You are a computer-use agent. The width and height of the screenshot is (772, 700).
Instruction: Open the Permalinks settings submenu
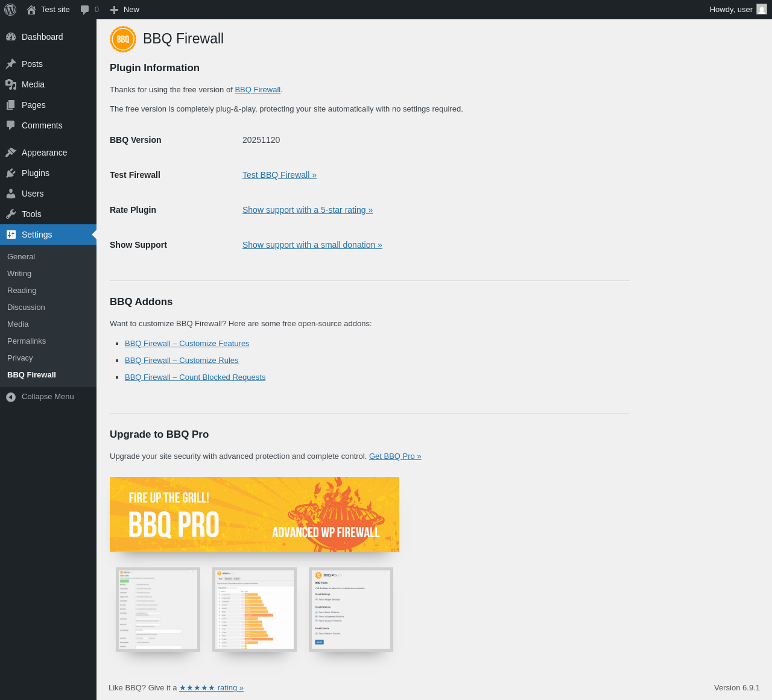tap(48, 341)
